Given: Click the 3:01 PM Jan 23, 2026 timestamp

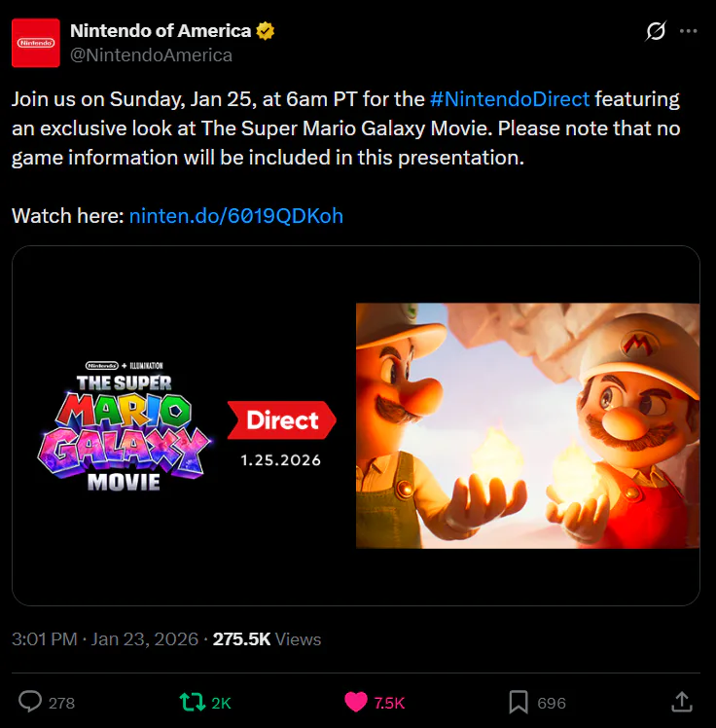Looking at the screenshot, I should coord(99,639).
